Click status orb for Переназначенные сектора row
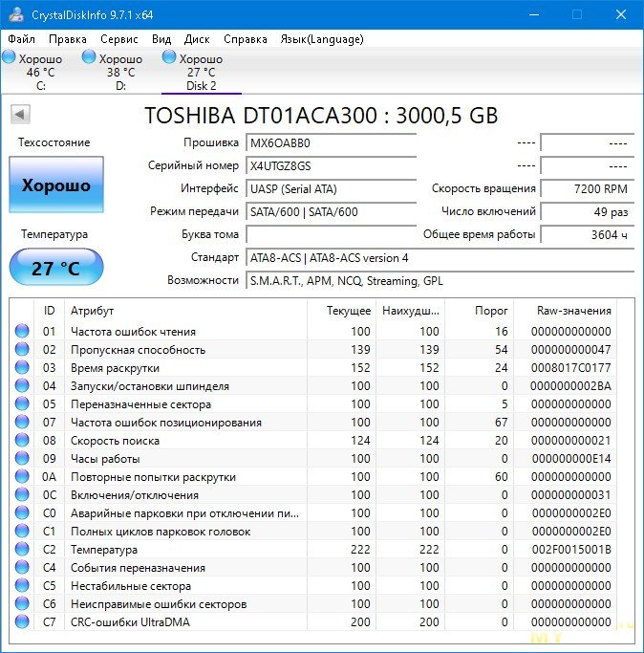Screen dimensions: 644x653 pos(22,404)
